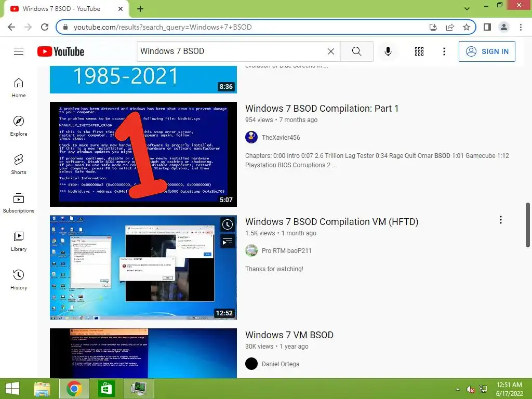Open Windows Store from taskbar

point(106,389)
